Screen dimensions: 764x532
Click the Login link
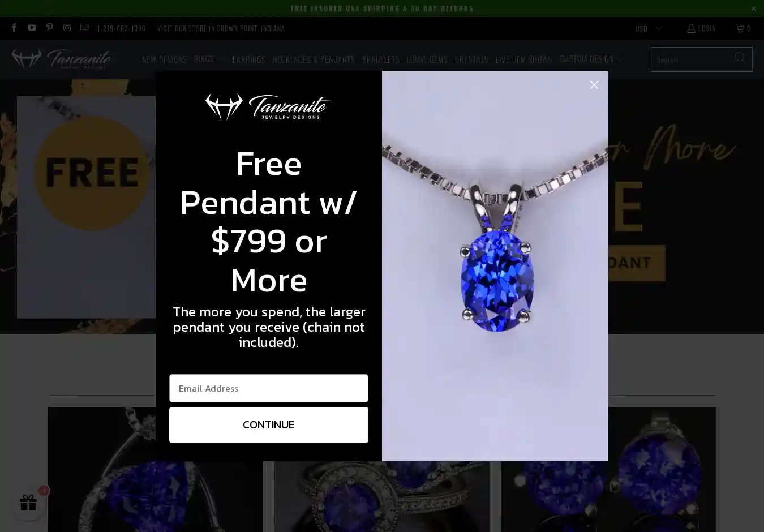[701, 28]
